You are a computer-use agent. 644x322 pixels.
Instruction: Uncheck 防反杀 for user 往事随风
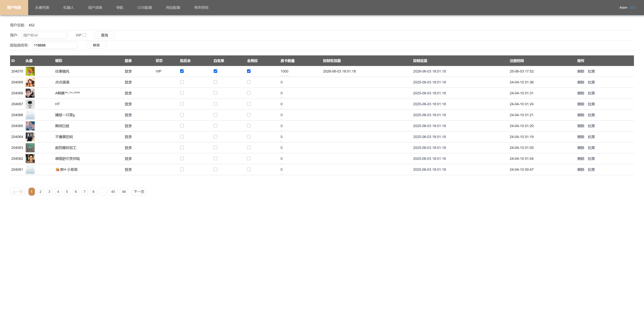point(182,71)
